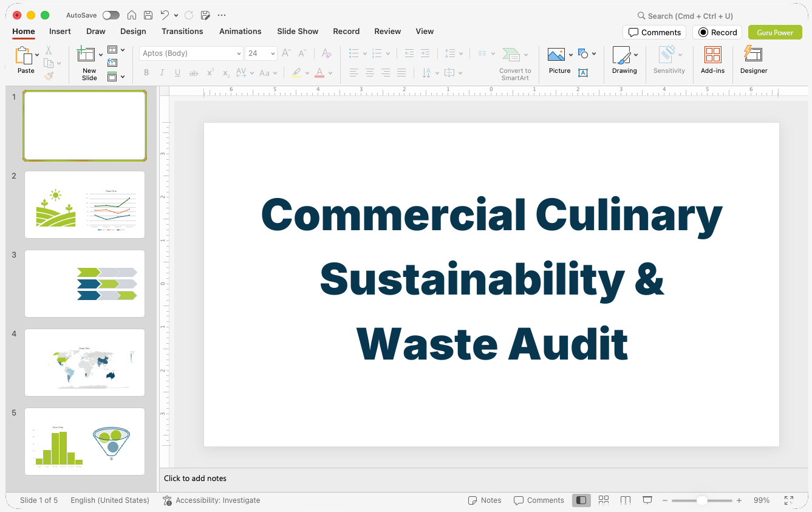Click Notes in the status bar
Viewport: 812px width, 512px height.
click(485, 500)
